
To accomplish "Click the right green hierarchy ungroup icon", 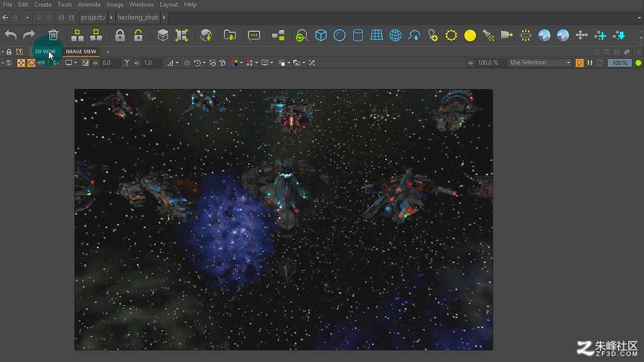I will tap(96, 35).
